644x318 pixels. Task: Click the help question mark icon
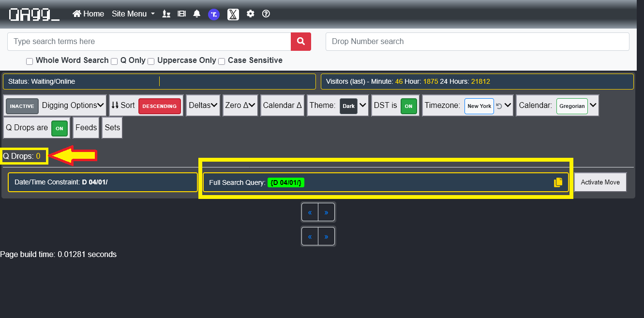click(x=266, y=14)
